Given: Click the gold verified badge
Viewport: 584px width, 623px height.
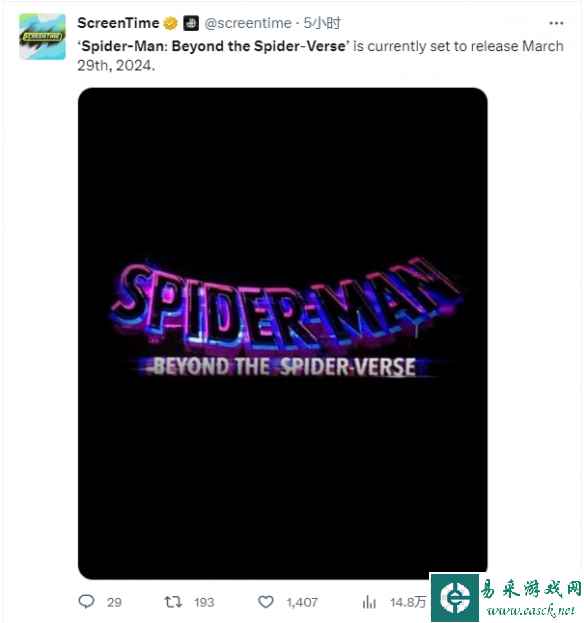Looking at the screenshot, I should coord(170,23).
